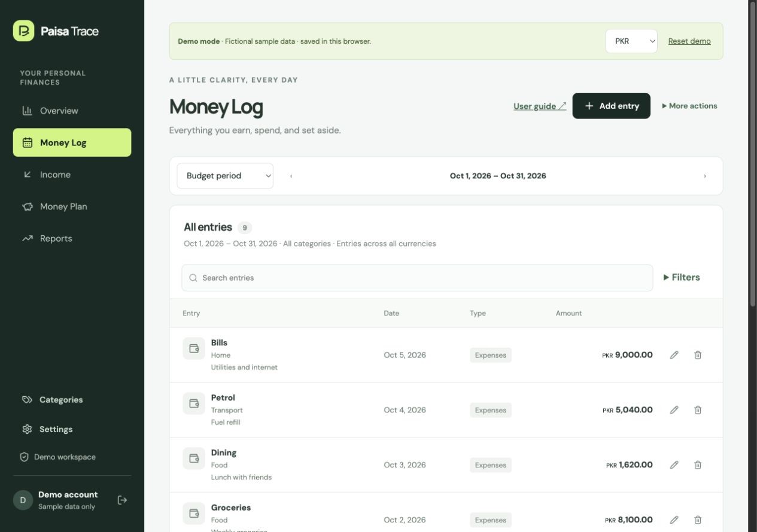Click the Expenses tag in the Petrol row
Image resolution: width=757 pixels, height=532 pixels.
pyautogui.click(x=491, y=410)
